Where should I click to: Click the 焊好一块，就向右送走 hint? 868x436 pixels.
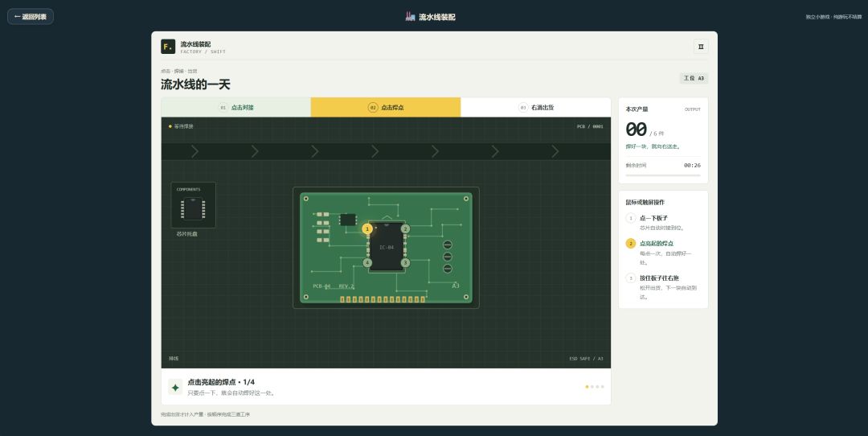pos(653,147)
